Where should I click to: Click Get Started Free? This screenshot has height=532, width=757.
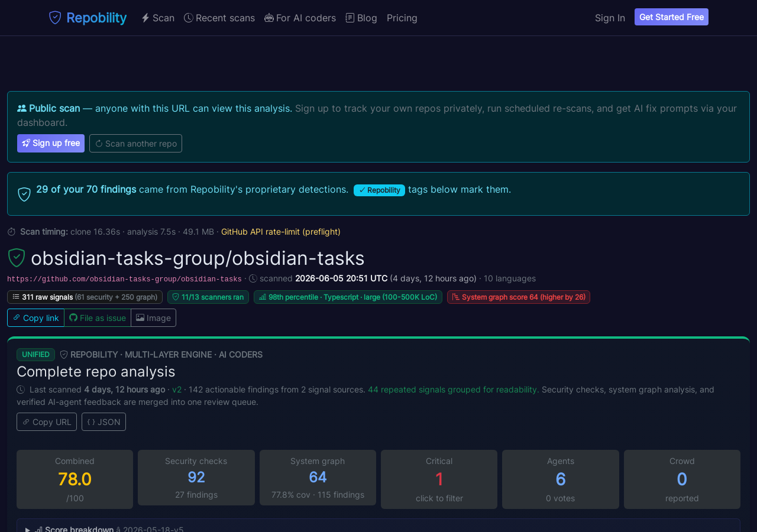click(x=671, y=17)
